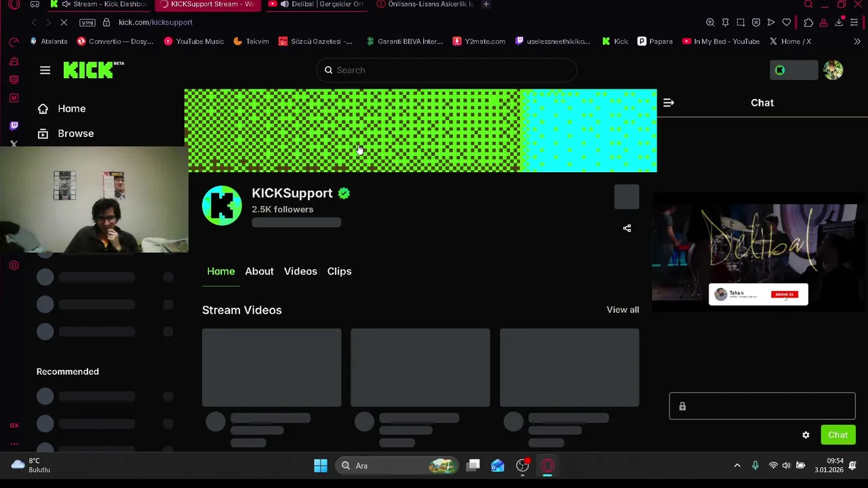The image size is (868, 488).
Task: Click the KICK beta logo
Action: pyautogui.click(x=94, y=70)
